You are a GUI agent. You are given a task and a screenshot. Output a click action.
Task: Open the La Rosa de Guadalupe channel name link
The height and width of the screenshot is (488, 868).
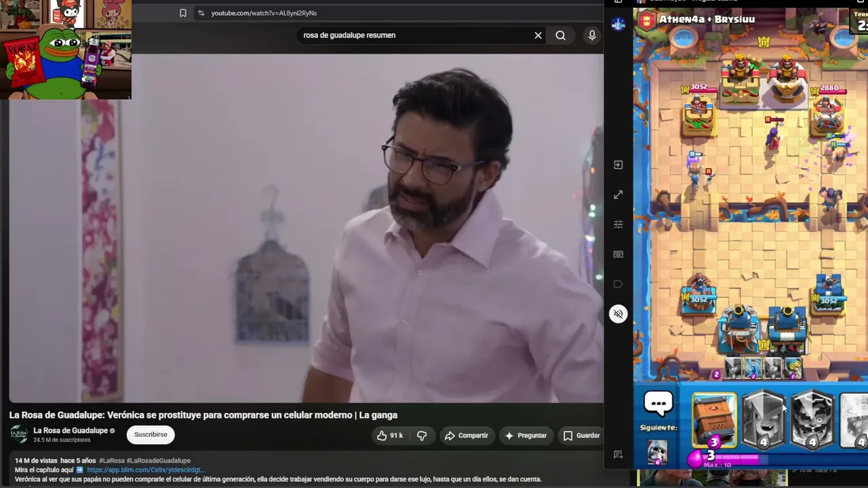(71, 430)
